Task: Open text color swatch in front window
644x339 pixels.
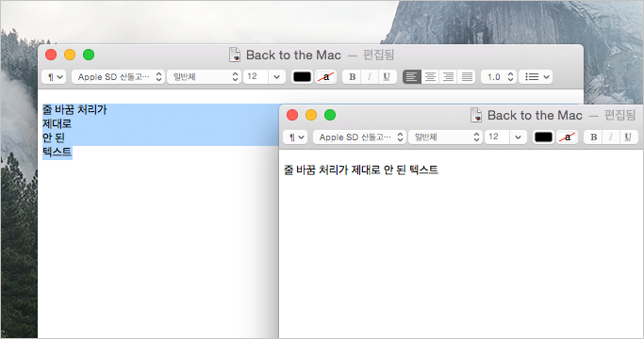Action: (543, 137)
